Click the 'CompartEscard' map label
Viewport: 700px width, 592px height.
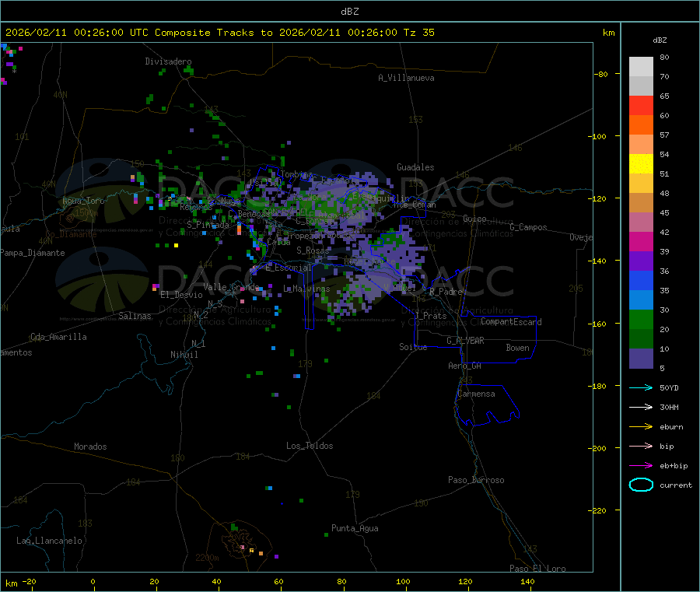point(511,322)
